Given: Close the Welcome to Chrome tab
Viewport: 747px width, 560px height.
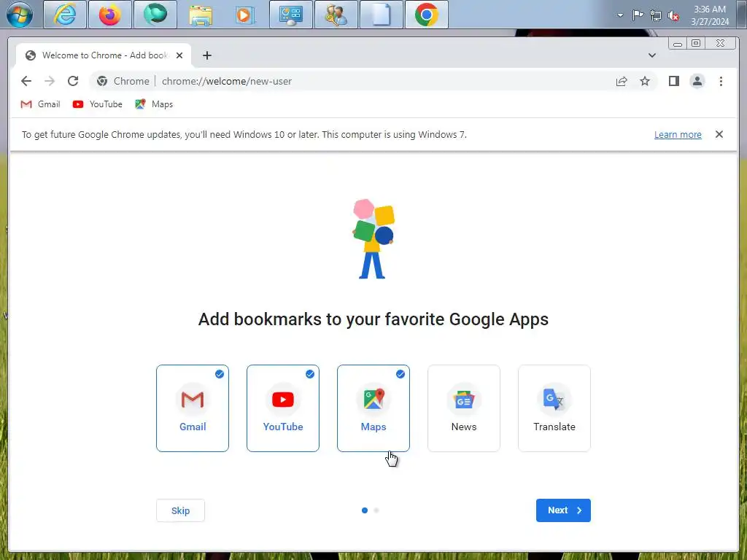Looking at the screenshot, I should click(x=179, y=55).
